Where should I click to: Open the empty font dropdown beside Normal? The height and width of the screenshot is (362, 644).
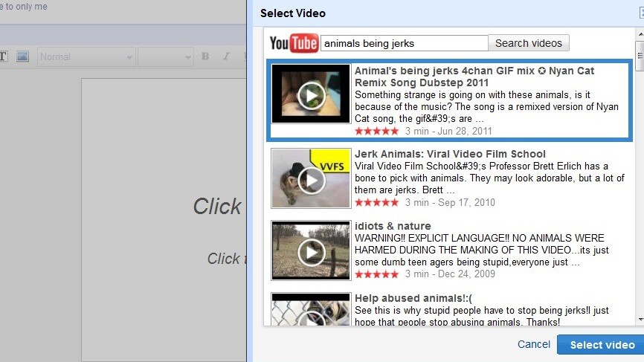coord(165,56)
